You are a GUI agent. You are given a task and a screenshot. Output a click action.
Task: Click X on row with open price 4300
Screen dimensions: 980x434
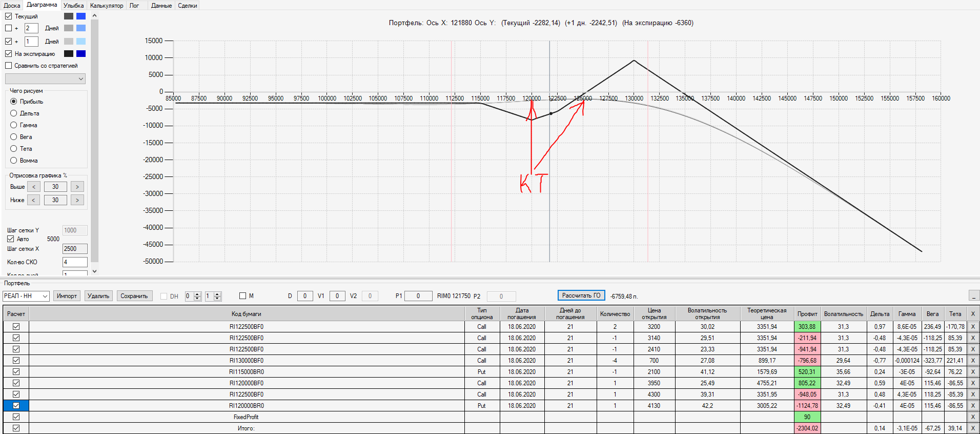[x=973, y=394]
